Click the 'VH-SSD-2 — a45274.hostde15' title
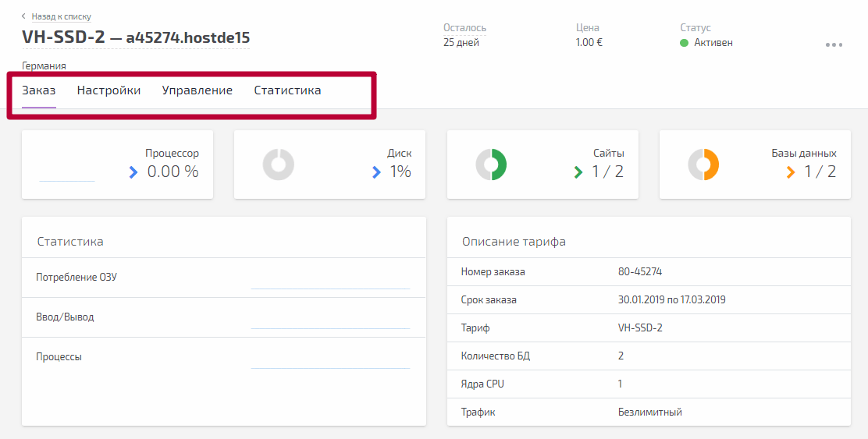This screenshot has width=868, height=439. 136,37
